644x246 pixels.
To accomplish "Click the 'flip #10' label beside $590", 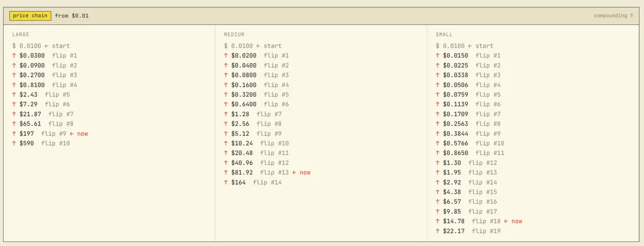I will 56,143.
